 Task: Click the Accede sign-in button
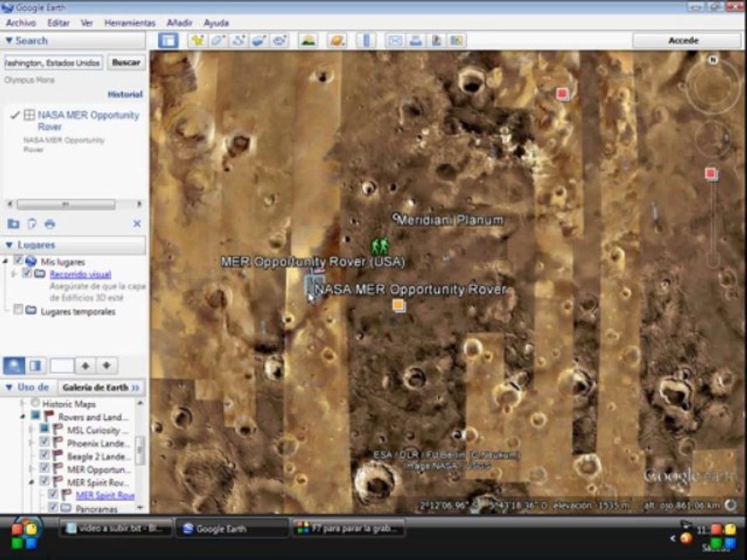click(x=683, y=40)
